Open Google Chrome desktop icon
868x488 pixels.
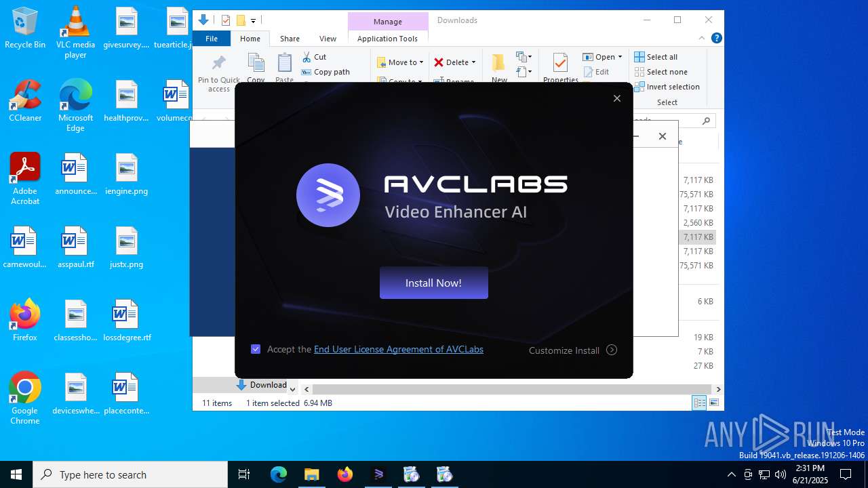pyautogui.click(x=25, y=399)
